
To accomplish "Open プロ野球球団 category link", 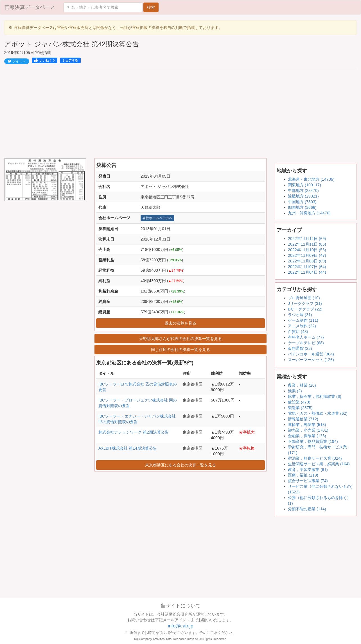I will coord(304,298).
